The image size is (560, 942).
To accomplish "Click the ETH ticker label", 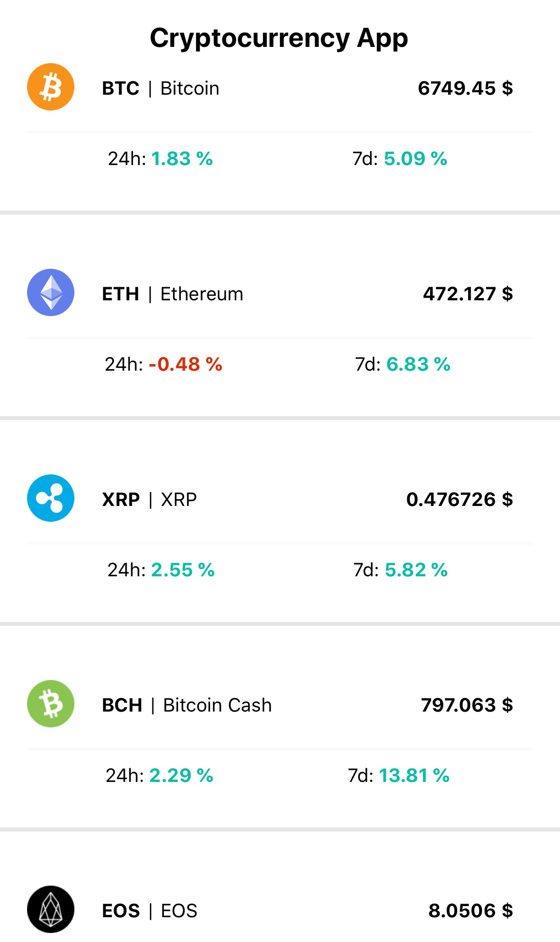I will point(120,294).
